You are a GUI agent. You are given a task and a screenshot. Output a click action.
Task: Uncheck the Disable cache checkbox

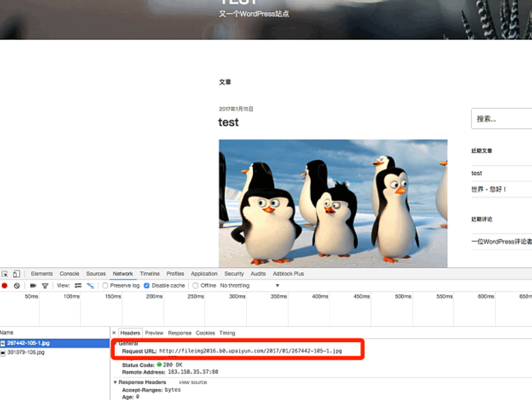[x=147, y=286]
